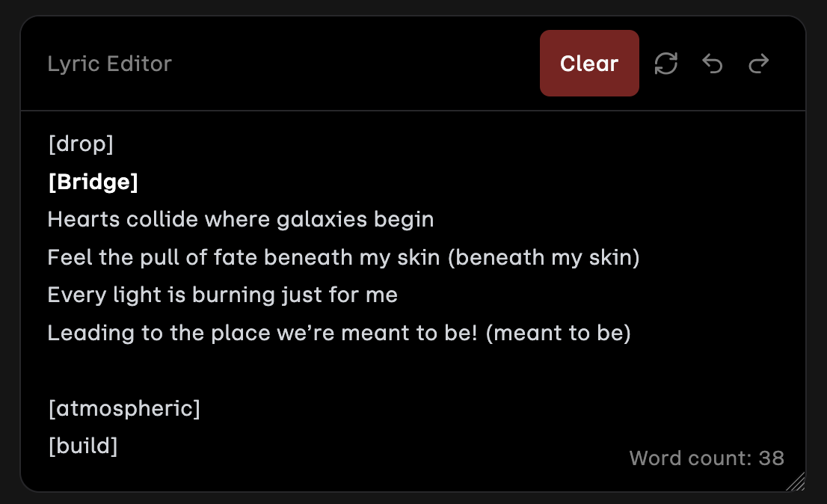Click the [atmospheric] tag line
The width and height of the screenshot is (827, 504).
point(123,409)
